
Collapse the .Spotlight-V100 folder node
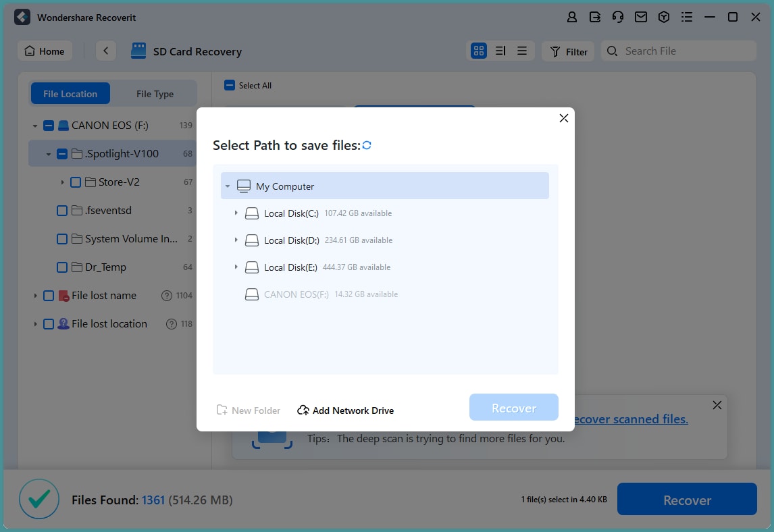tap(49, 154)
